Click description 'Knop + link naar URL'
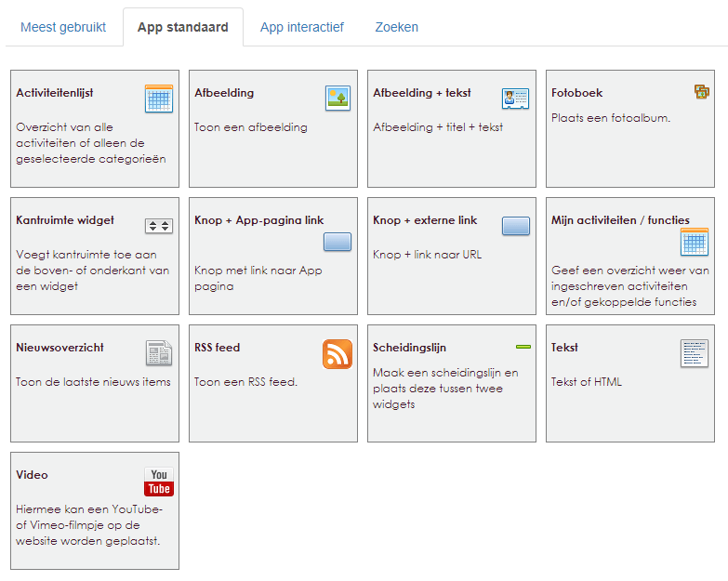The height and width of the screenshot is (581, 728). (x=427, y=255)
